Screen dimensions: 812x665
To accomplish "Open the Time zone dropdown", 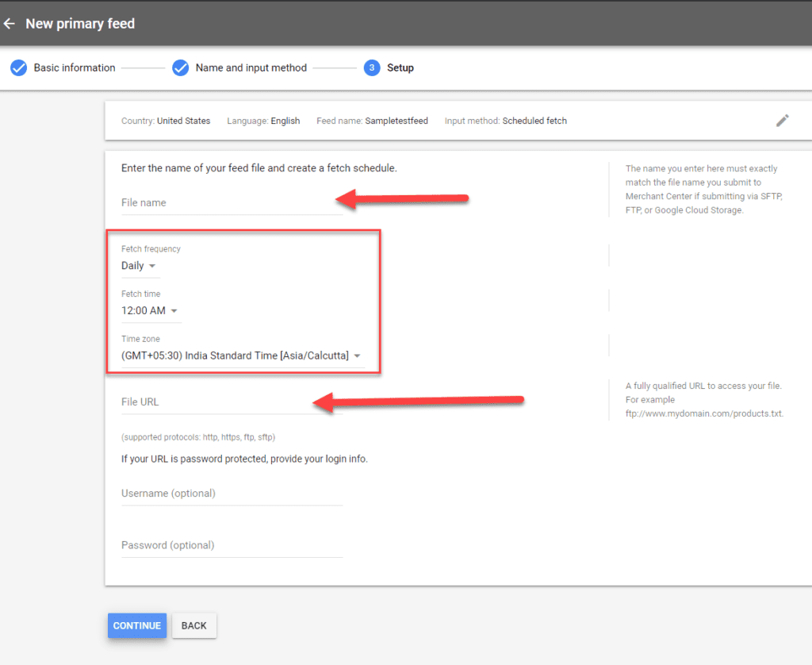I will coord(239,356).
